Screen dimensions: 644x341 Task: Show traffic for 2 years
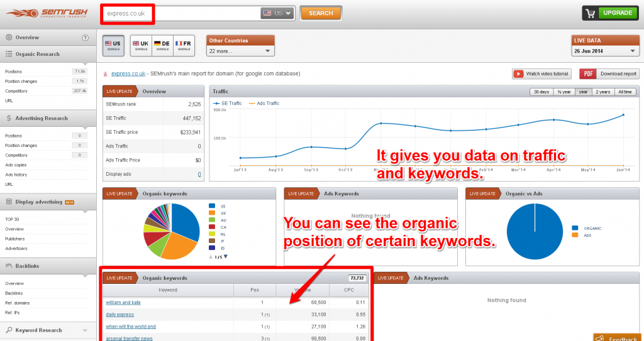tap(603, 92)
